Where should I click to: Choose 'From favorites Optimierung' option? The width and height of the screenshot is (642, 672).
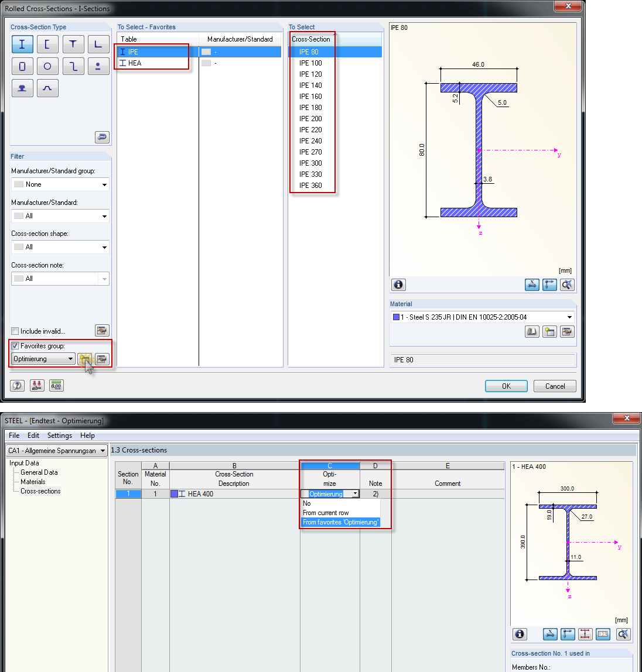point(340,522)
